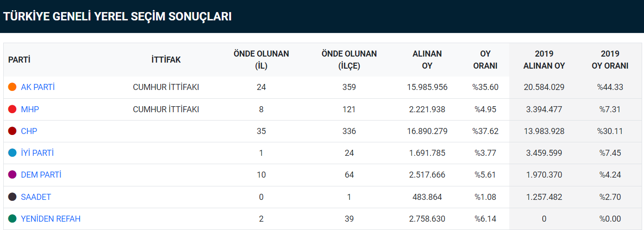644x230 pixels.
Task: Click the 2019 ALINAN OY column header
Action: (x=544, y=60)
